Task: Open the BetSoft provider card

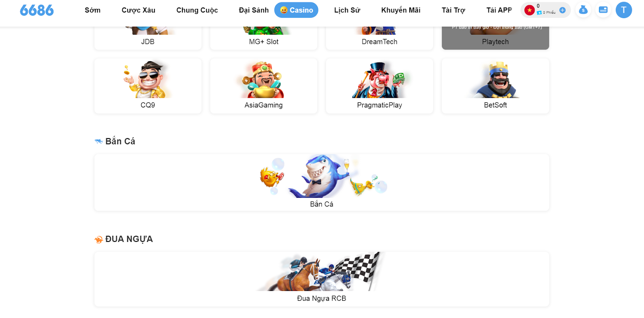Action: point(495,86)
